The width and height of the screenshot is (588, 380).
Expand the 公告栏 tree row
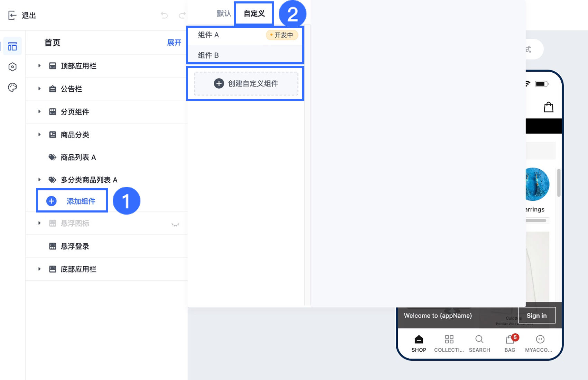pyautogui.click(x=39, y=89)
